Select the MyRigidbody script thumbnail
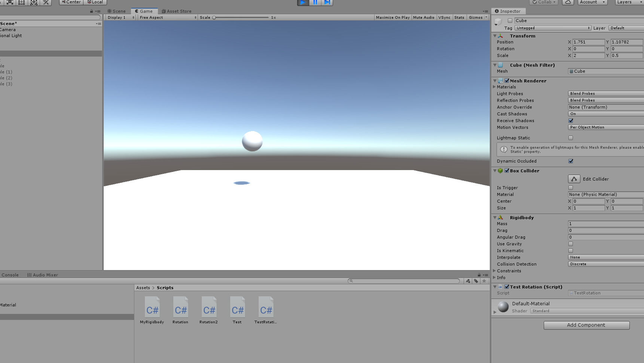 152,307
